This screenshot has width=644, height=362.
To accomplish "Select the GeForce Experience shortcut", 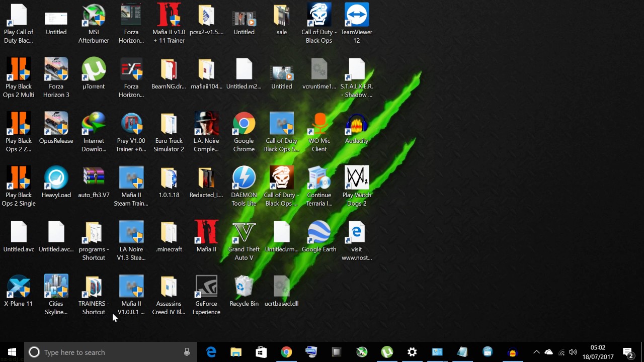I will point(206,295).
